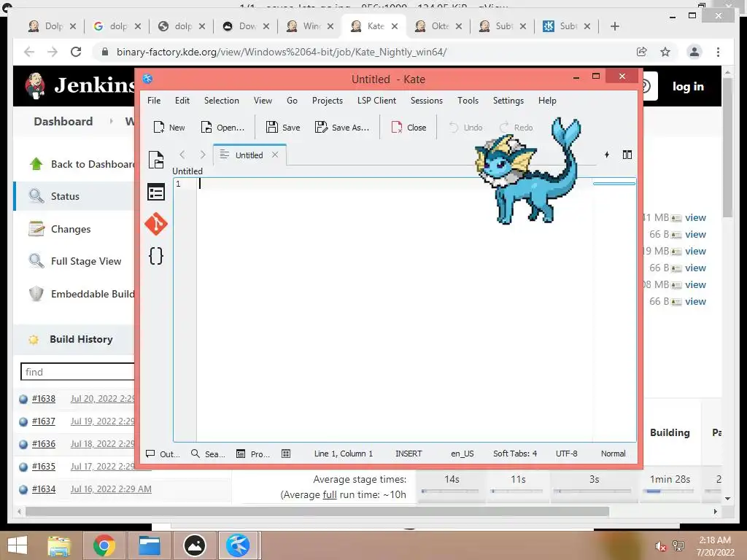Open the Go menu in Kate
Viewport: 747px width, 560px height.
coord(292,101)
